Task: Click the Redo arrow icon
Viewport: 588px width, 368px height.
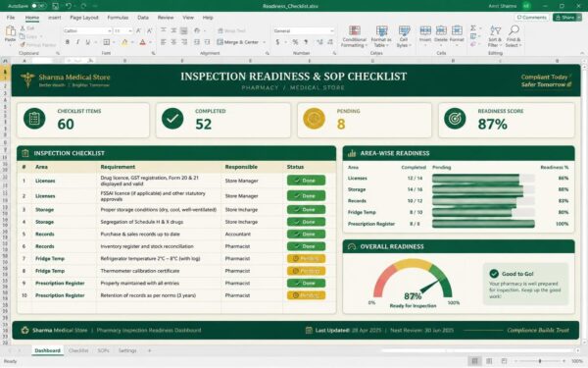Action: coord(83,6)
